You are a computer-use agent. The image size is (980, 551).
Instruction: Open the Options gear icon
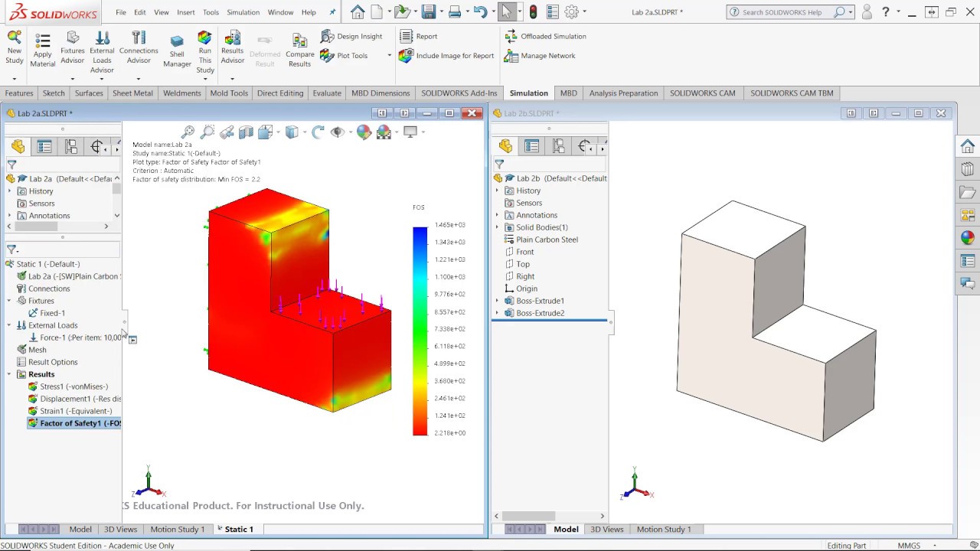tap(572, 11)
